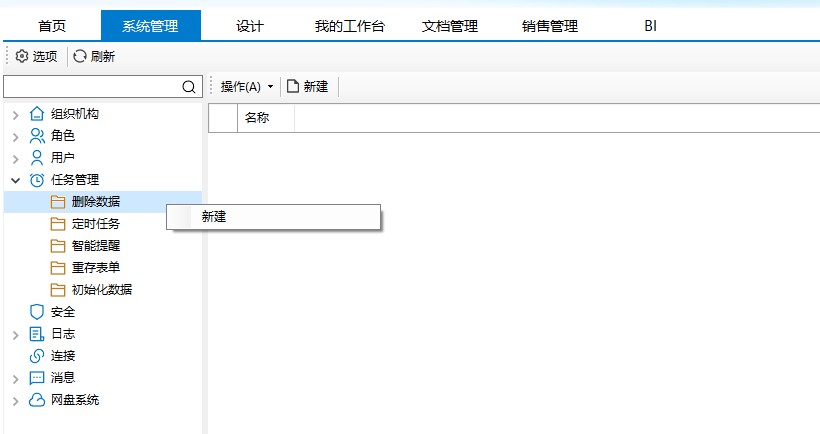Focus the tree search input field
This screenshot has width=820, height=434.
tap(92, 87)
